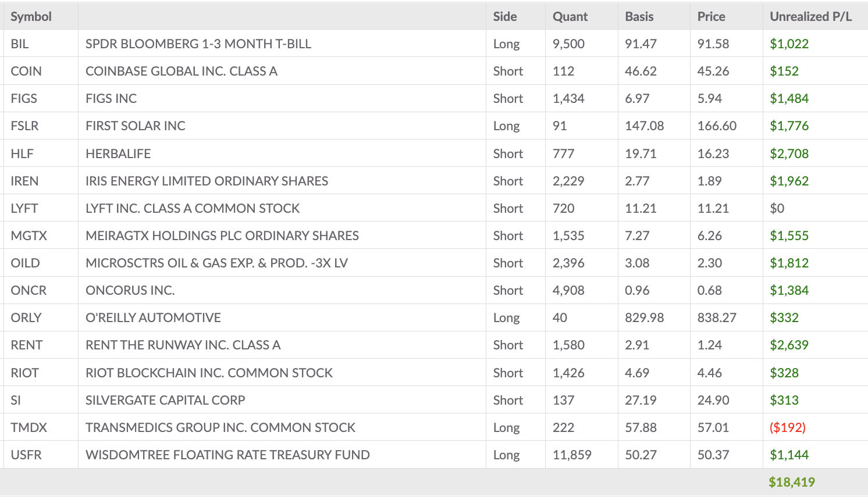The image size is (868, 500).
Task: Click SILVERGATE CAPITAL CORP name
Action: [x=165, y=400]
